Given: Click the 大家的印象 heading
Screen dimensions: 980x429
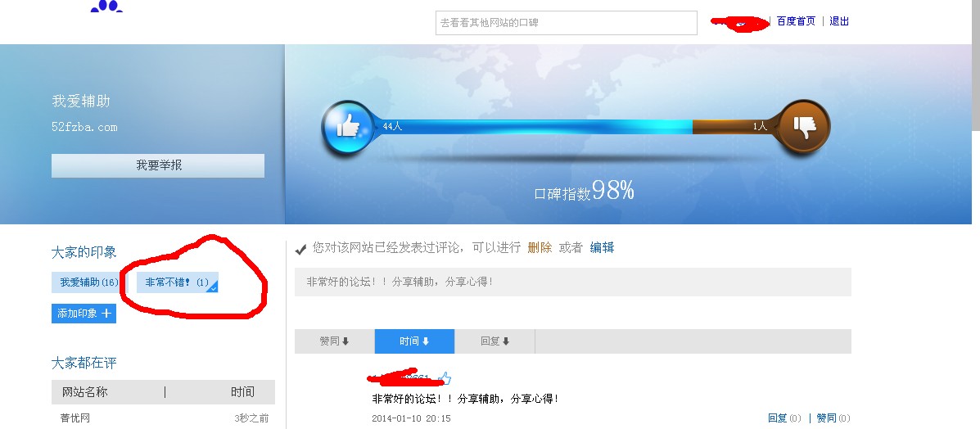Looking at the screenshot, I should coord(84,253).
